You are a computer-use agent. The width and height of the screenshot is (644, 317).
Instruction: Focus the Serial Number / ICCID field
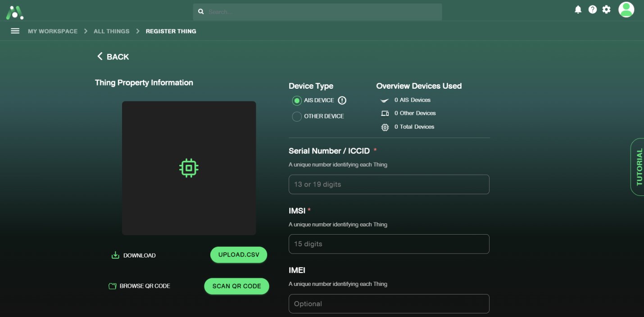[389, 185]
